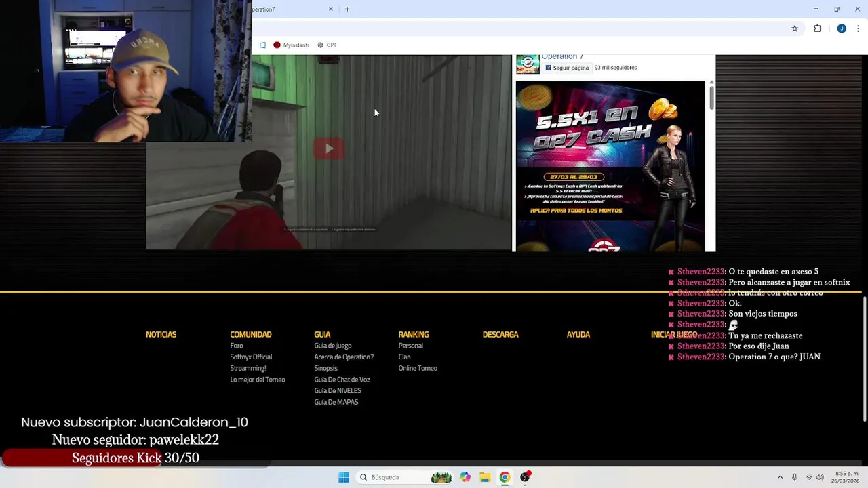Close the Operation7 browser tab
Viewport: 868px width, 488px height.
point(331,9)
